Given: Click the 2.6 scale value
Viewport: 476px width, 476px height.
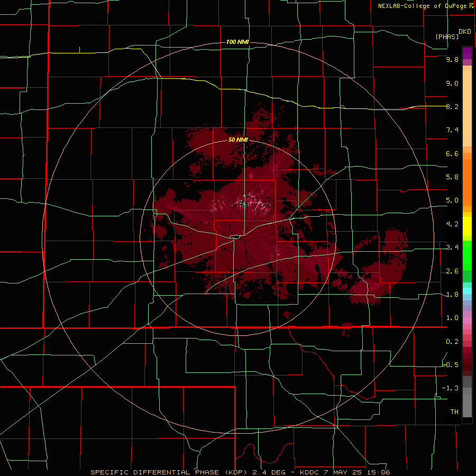Looking at the screenshot, I should click(452, 271).
